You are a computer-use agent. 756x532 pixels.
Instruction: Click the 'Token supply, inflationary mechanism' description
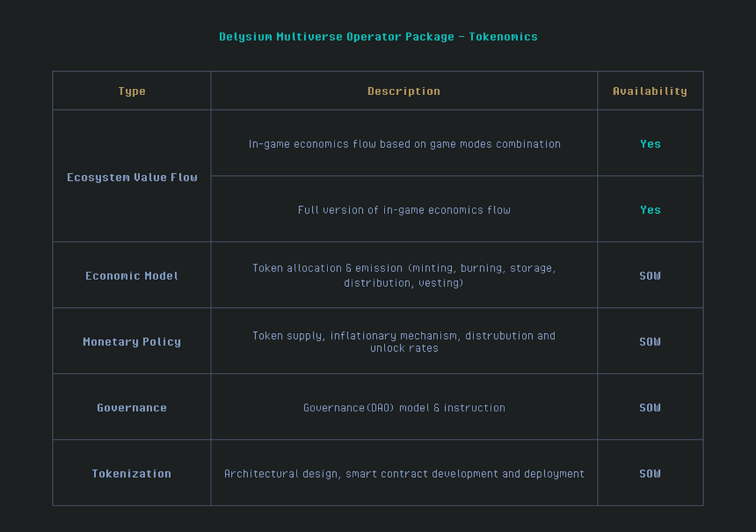404,342
